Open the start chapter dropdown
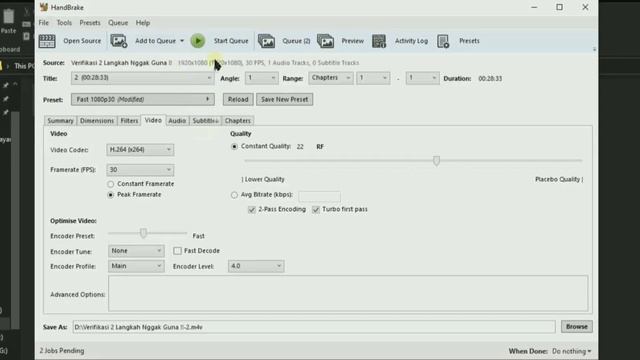This screenshot has height=360, width=640. (x=373, y=78)
